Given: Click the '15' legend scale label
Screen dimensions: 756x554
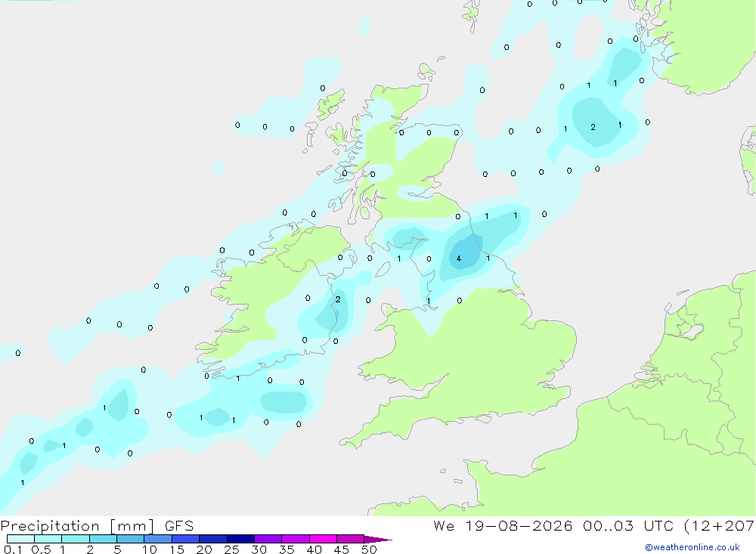Looking at the screenshot, I should [176, 549].
